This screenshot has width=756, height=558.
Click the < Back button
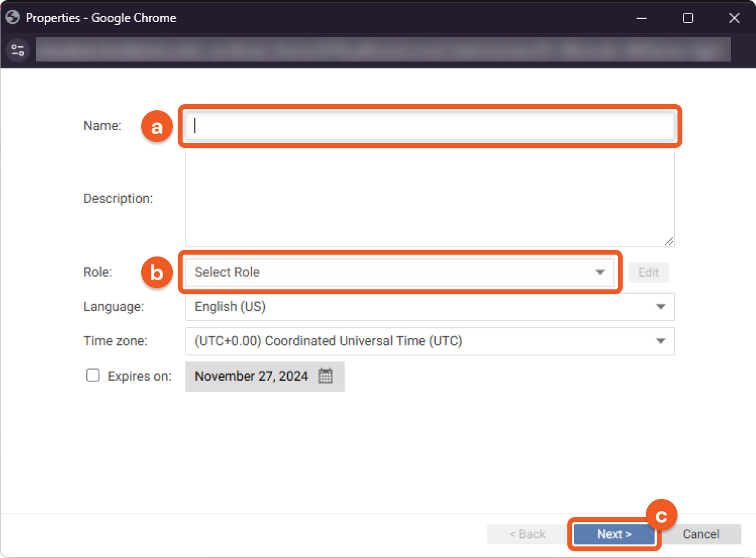coord(527,534)
